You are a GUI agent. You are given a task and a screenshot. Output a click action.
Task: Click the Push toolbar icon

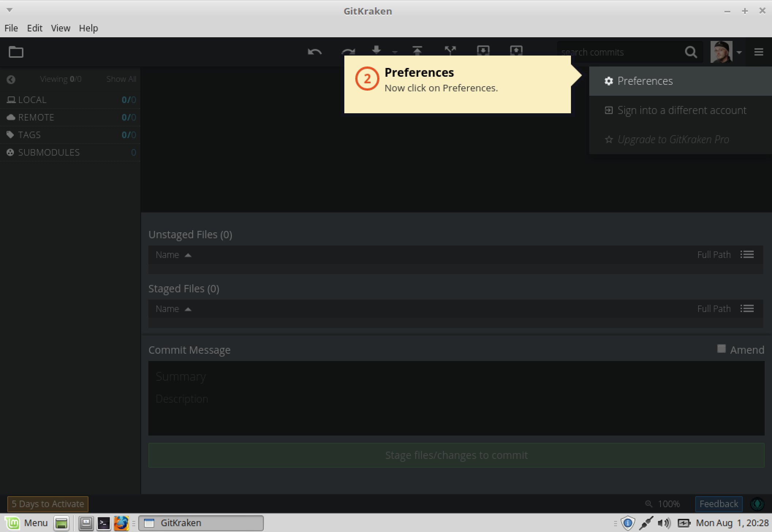(x=417, y=50)
